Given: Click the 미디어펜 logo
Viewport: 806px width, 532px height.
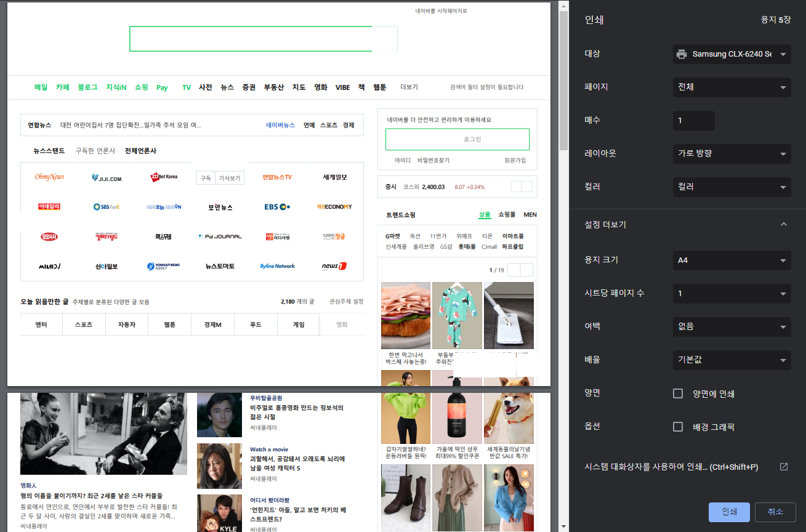Looking at the screenshot, I should 277,236.
